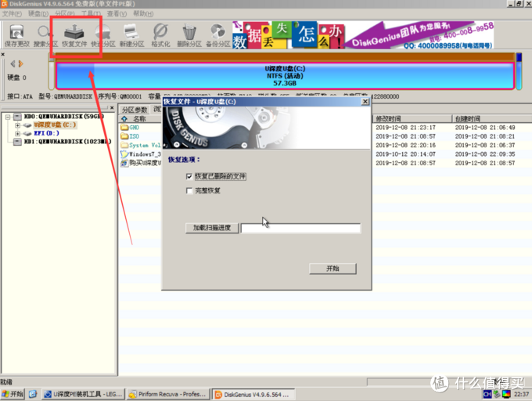Image resolution: width=532 pixels, height=401 pixels.
Task: Click the HD0 hard disk icon in tree
Action: click(x=17, y=117)
